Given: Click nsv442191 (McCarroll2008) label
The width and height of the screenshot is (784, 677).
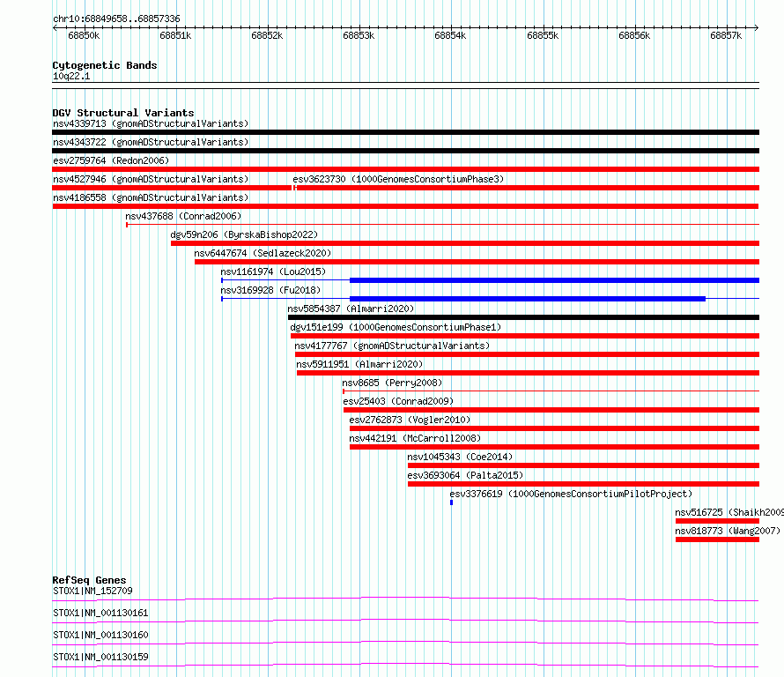Looking at the screenshot, I should [x=415, y=438].
